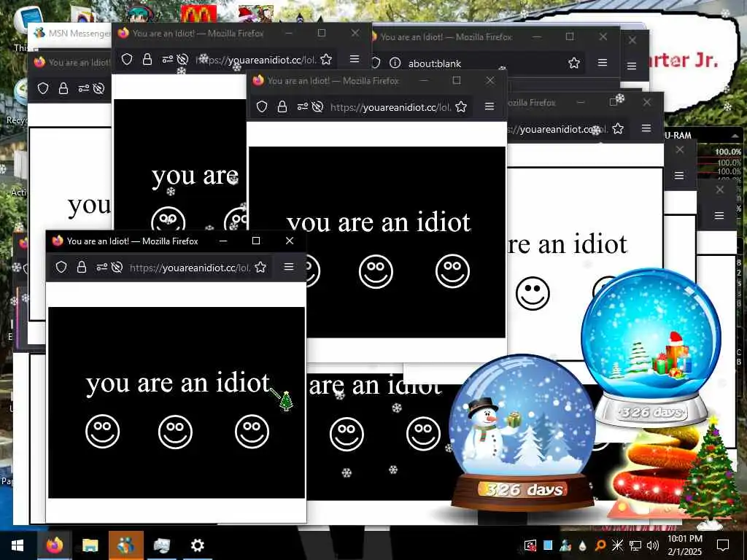Open the volume speaker tray icon
The width and height of the screenshot is (747, 560).
(653, 545)
